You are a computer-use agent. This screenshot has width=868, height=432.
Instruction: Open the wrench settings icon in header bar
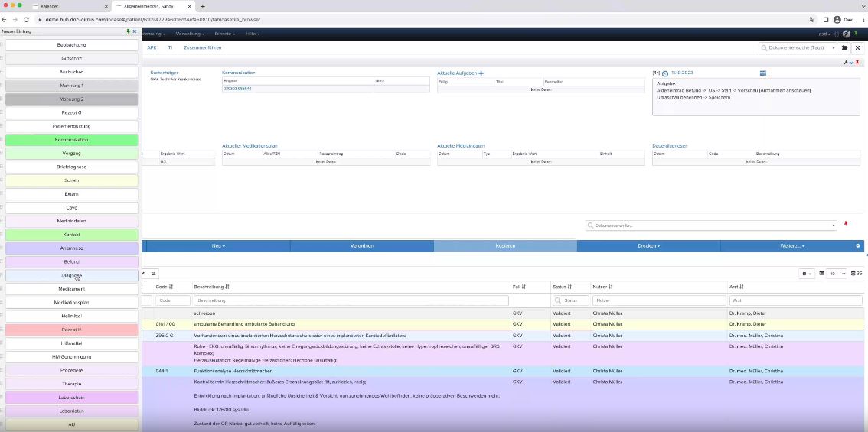[x=845, y=63]
